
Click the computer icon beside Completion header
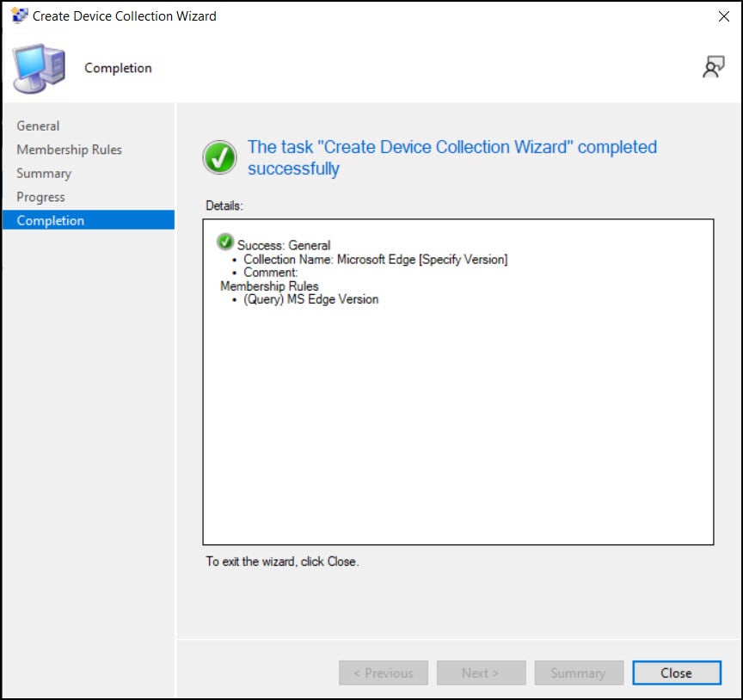click(39, 68)
